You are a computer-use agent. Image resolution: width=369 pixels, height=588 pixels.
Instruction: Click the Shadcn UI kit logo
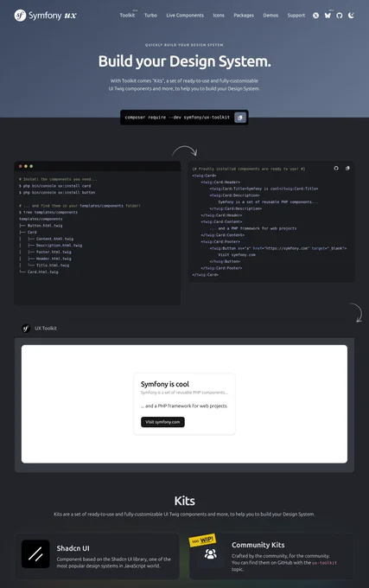(35, 554)
